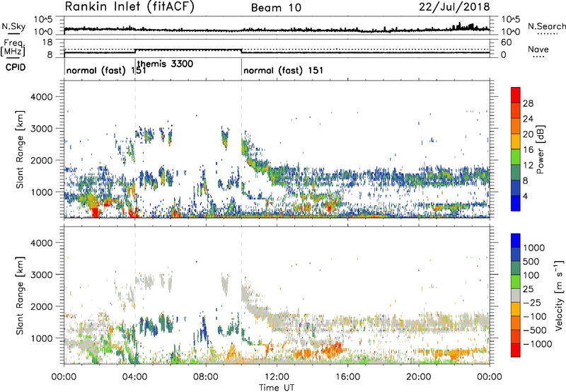The height and width of the screenshot is (392, 566).
Task: Click the 'N.Search' legend label
Action: pos(547,26)
